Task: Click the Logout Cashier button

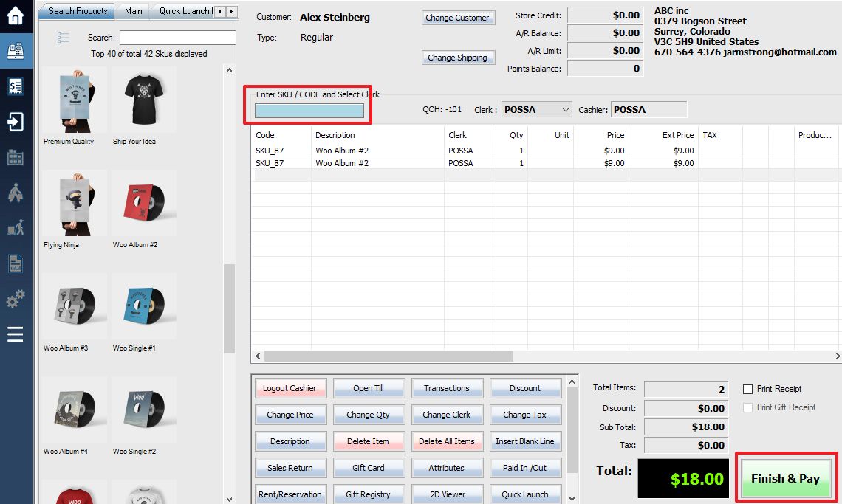Action: pos(290,388)
